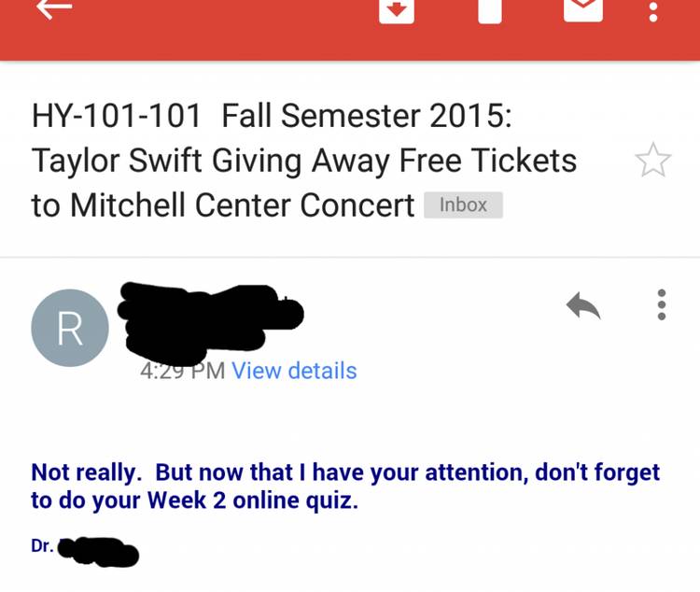This screenshot has width=700, height=592.
Task: Open the top bar overflow menu
Action: coord(653,11)
